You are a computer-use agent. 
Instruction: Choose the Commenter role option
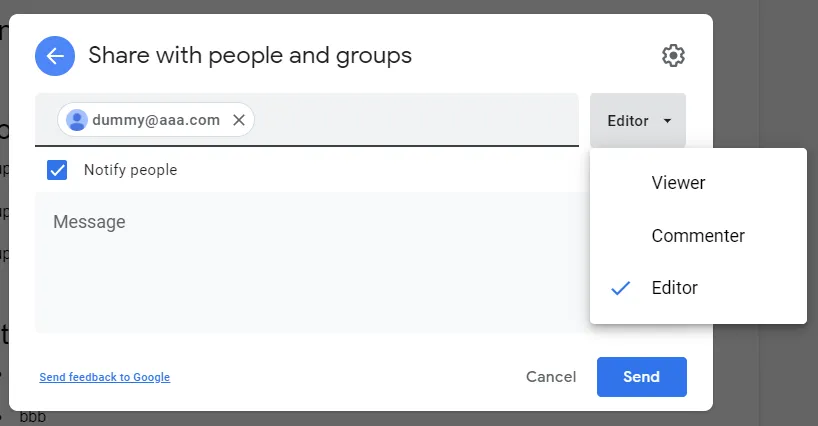(697, 236)
